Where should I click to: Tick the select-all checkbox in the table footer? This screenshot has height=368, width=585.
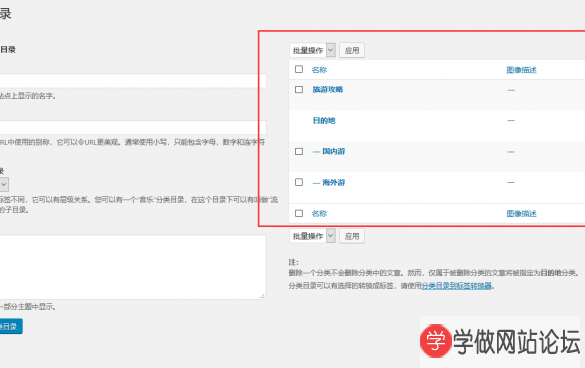[x=299, y=213]
